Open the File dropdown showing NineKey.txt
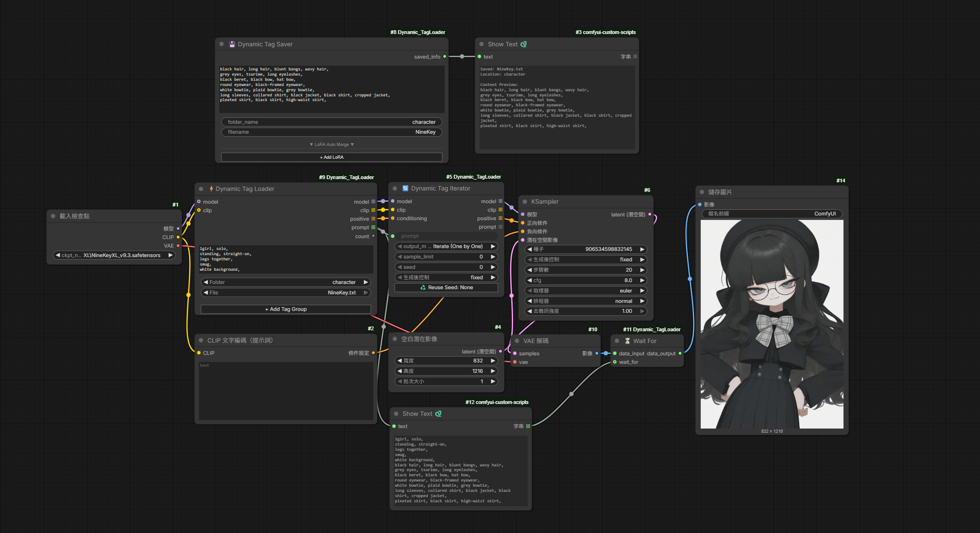The image size is (980, 533). pos(285,293)
